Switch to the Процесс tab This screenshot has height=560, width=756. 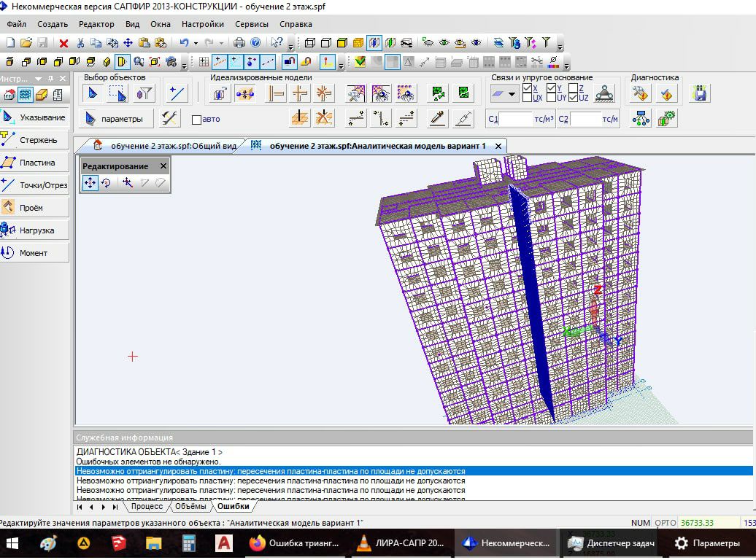coord(147,507)
